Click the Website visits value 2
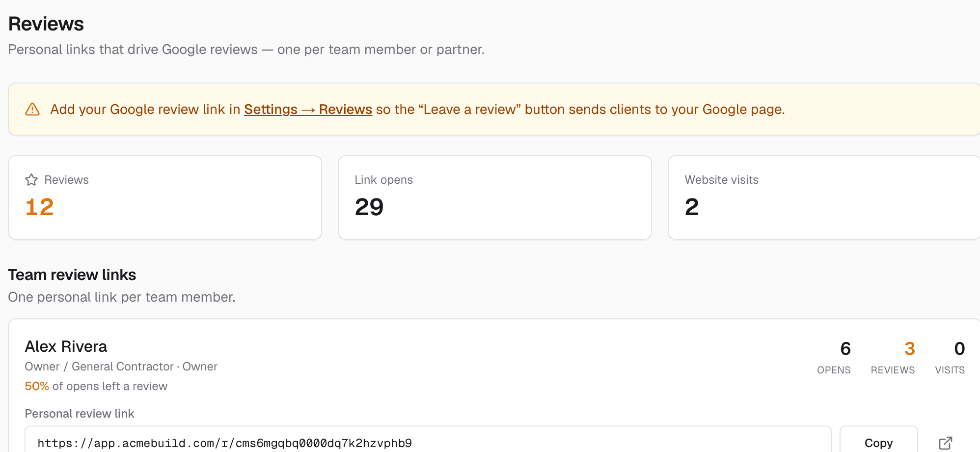This screenshot has height=452, width=980. tap(692, 207)
